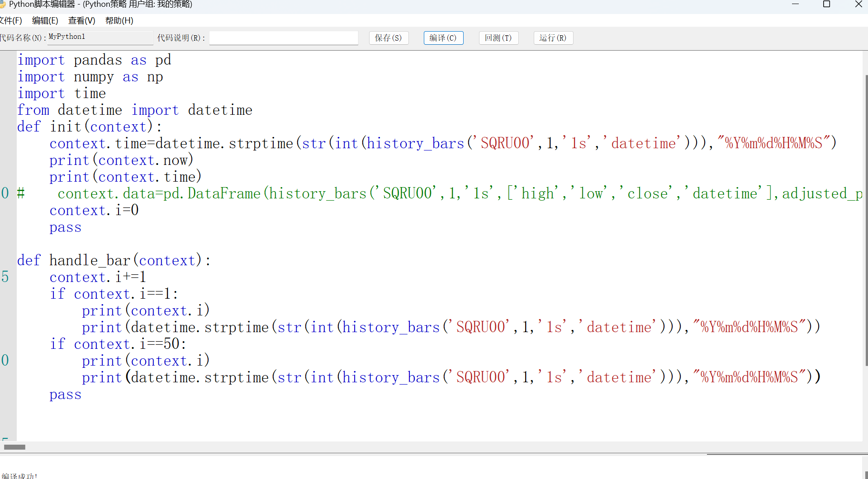868x479 pixels.
Task: Click 'print(context.i)' under 'if context.i==1'
Action: (x=146, y=311)
